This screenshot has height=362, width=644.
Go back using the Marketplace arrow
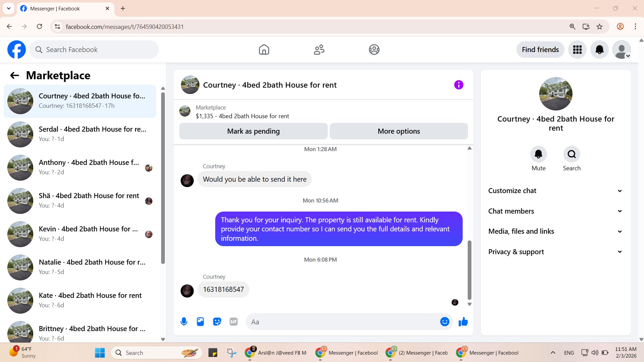(14, 76)
